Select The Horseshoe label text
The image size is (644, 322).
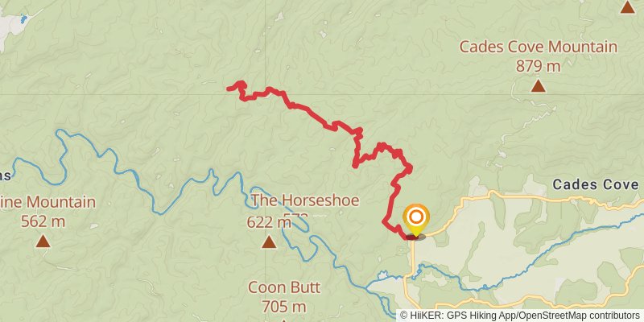tap(305, 200)
